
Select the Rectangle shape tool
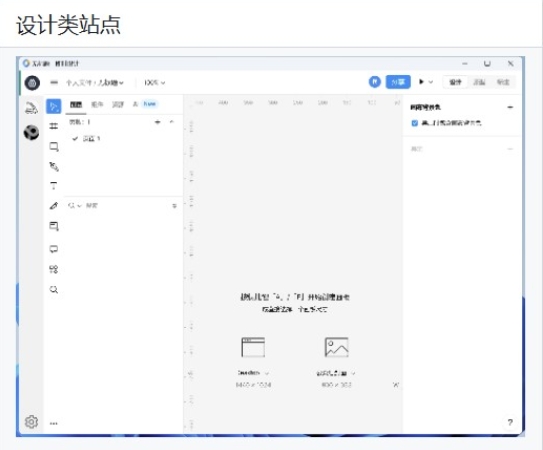pyautogui.click(x=54, y=147)
